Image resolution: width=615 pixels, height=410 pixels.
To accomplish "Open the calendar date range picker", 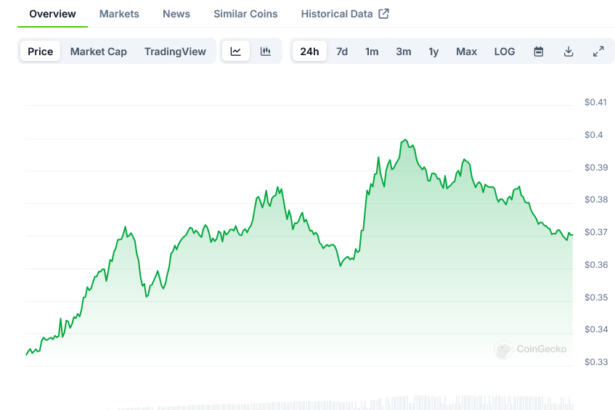I will [538, 52].
